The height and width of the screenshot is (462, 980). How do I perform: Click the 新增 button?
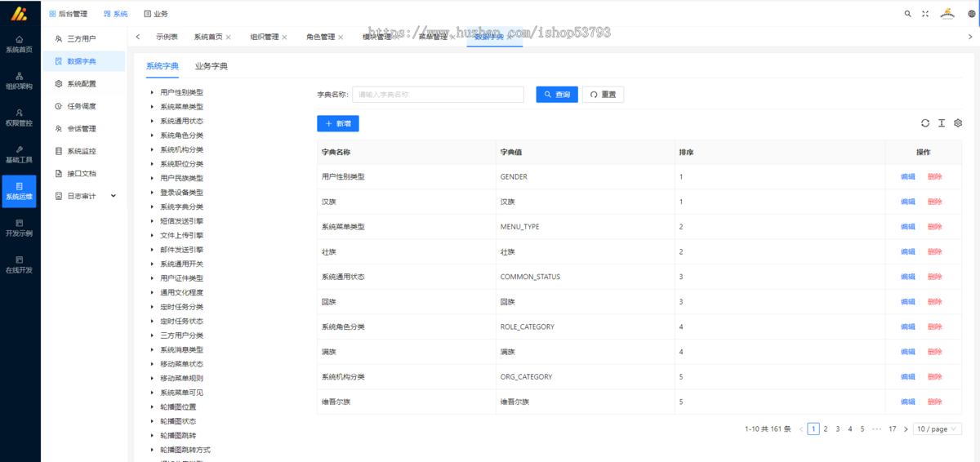point(338,123)
